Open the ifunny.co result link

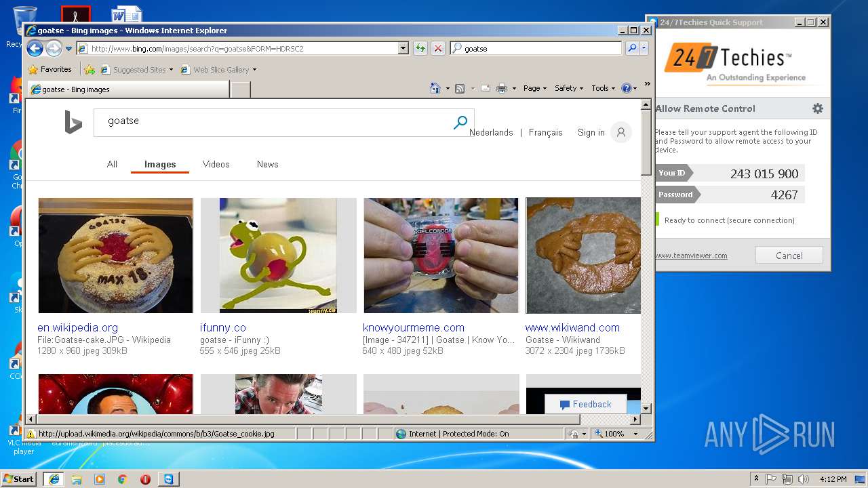tap(223, 327)
